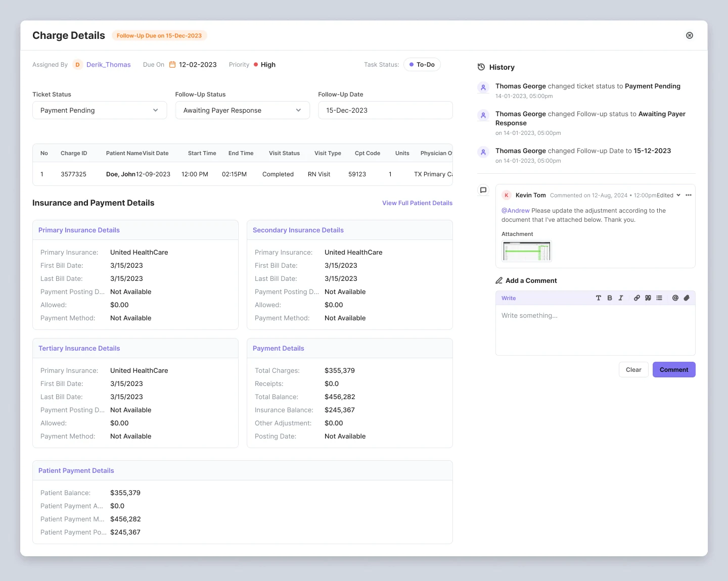The image size is (728, 581).
Task: Click the D avatar of Derik_Thomas
Action: tap(78, 65)
